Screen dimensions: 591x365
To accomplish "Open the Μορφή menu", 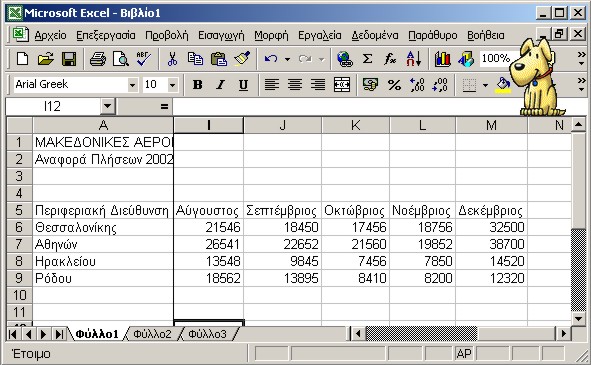I will [x=271, y=35].
